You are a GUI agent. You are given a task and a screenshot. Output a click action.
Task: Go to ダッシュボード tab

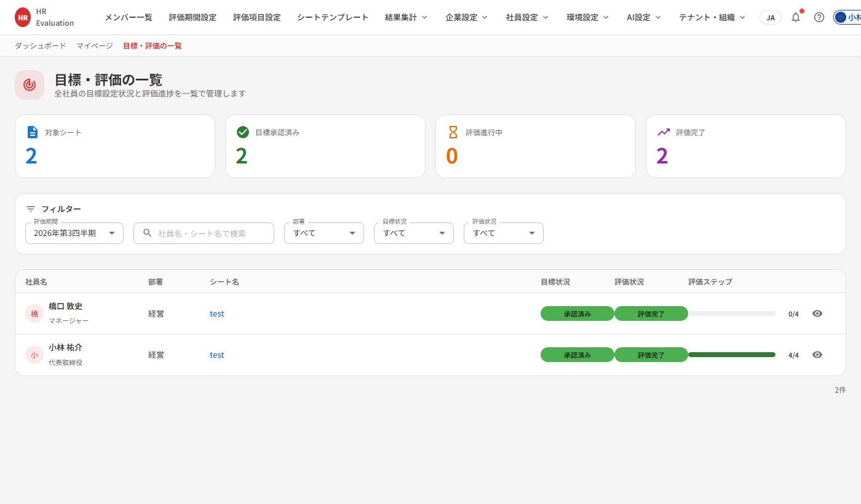(x=41, y=45)
